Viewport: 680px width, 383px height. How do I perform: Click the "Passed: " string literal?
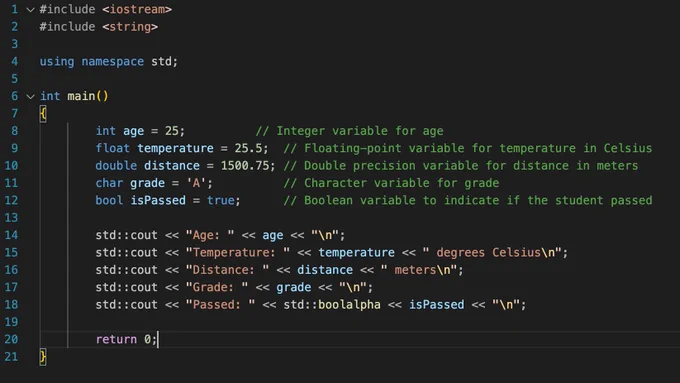220,304
